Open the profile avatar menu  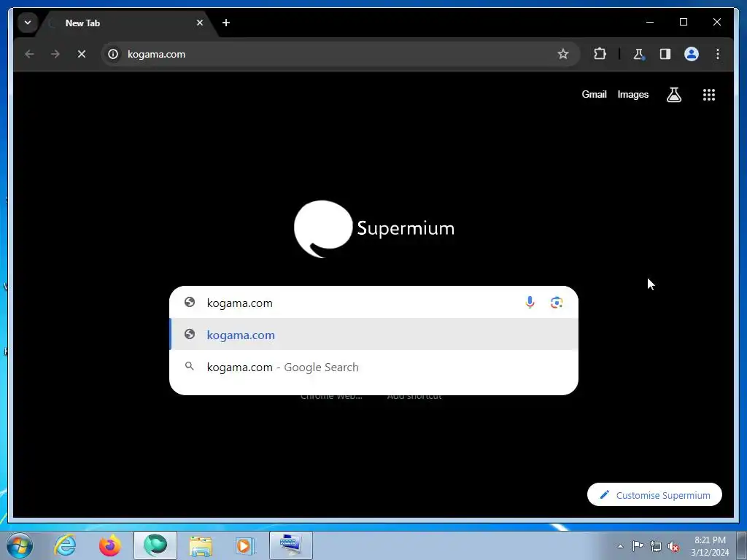pyautogui.click(x=692, y=54)
